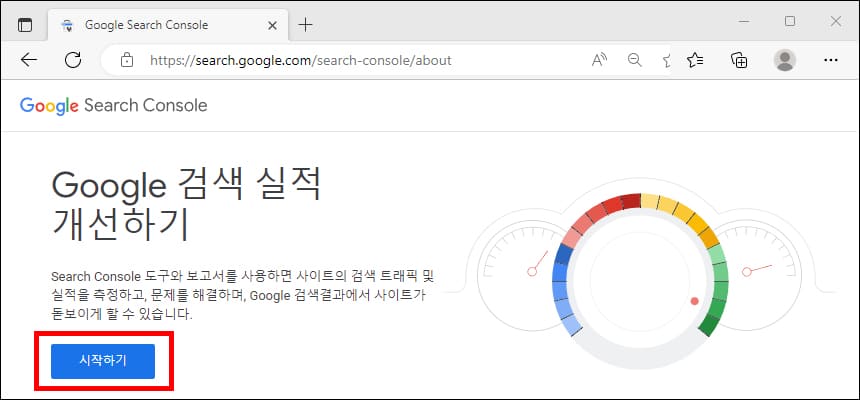Open the browser profile avatar

(785, 60)
